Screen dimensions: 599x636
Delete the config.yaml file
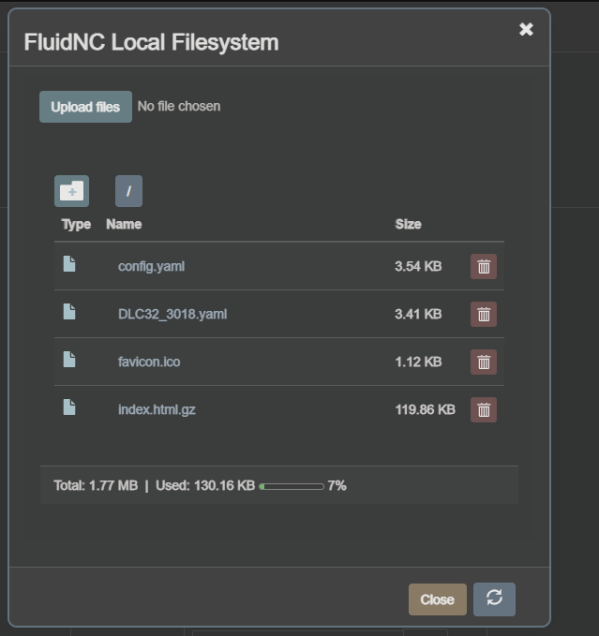click(483, 266)
